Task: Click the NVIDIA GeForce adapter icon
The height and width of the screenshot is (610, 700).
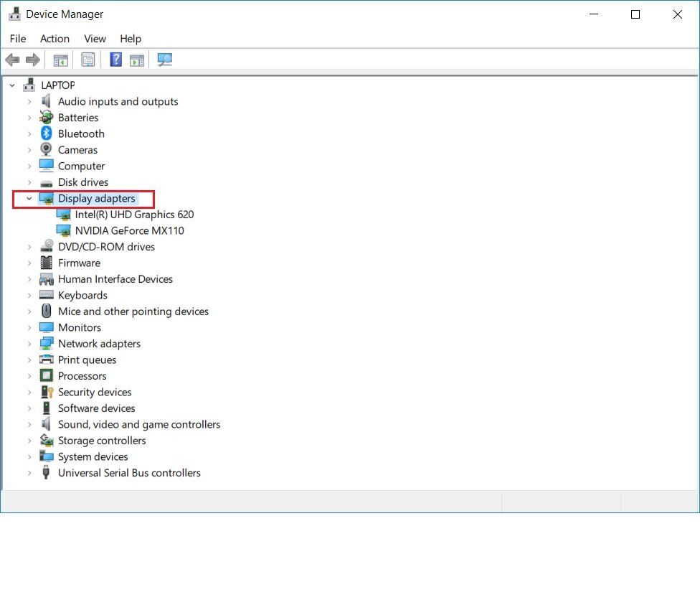Action: [x=63, y=231]
